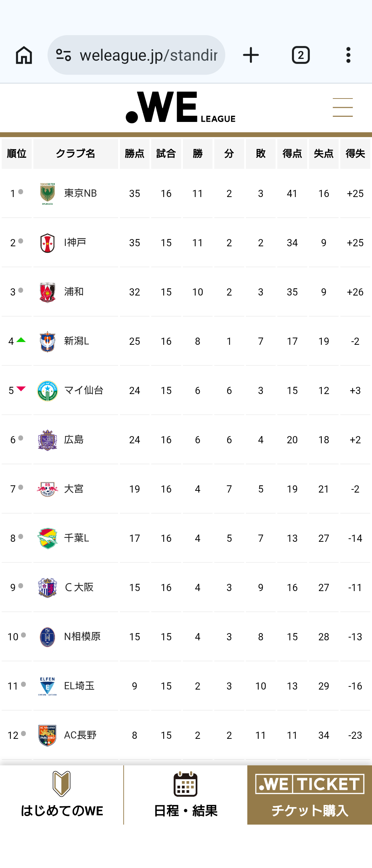The width and height of the screenshot is (372, 868).
Task: Click the 勝点 column header
Action: pyautogui.click(x=134, y=154)
